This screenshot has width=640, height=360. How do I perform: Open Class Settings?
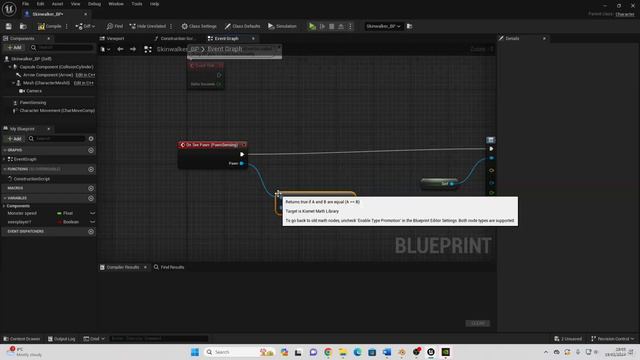pos(199,26)
